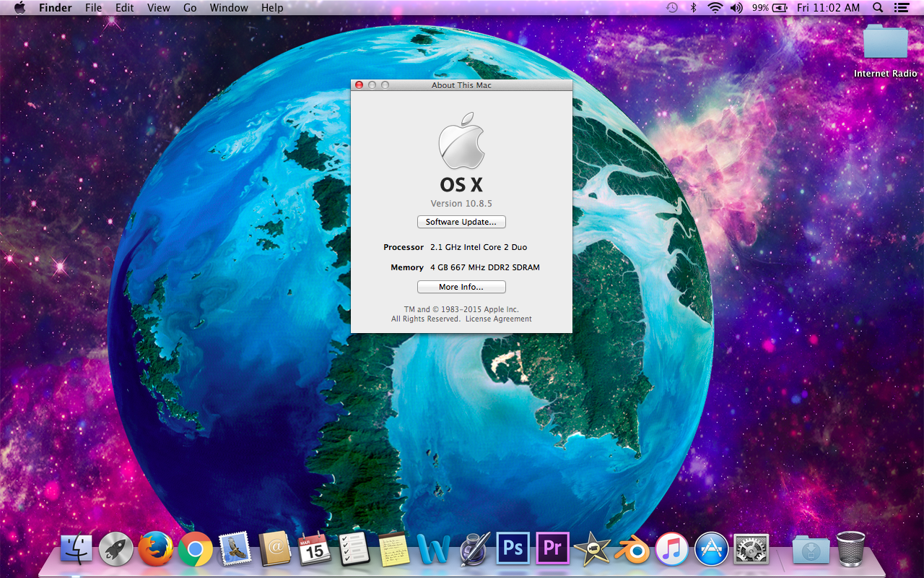Click More Info... button

pyautogui.click(x=461, y=287)
